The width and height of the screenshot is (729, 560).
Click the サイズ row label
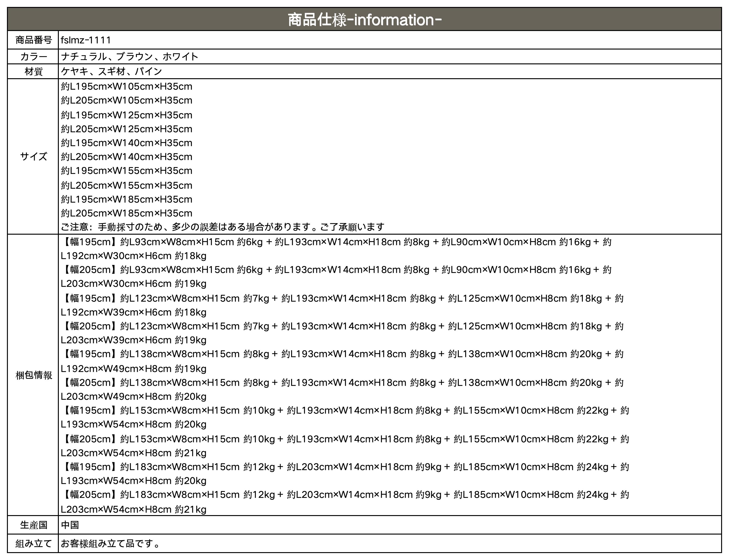tap(33, 156)
